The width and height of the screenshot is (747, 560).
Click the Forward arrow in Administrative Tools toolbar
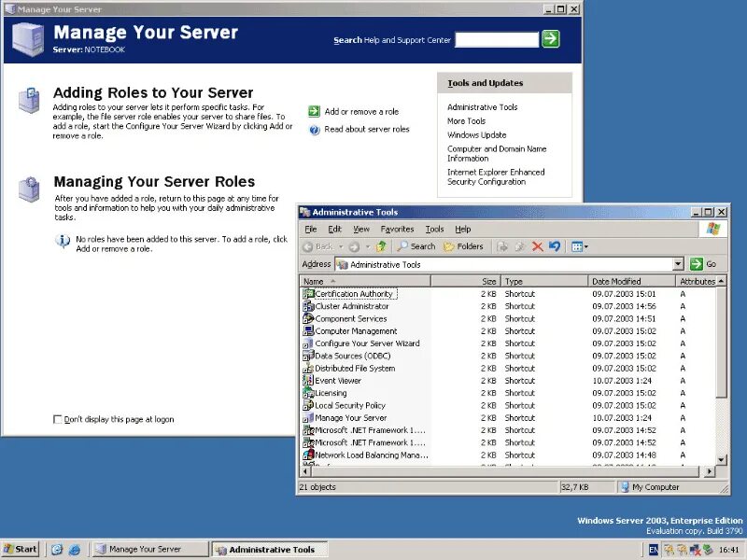click(x=354, y=246)
